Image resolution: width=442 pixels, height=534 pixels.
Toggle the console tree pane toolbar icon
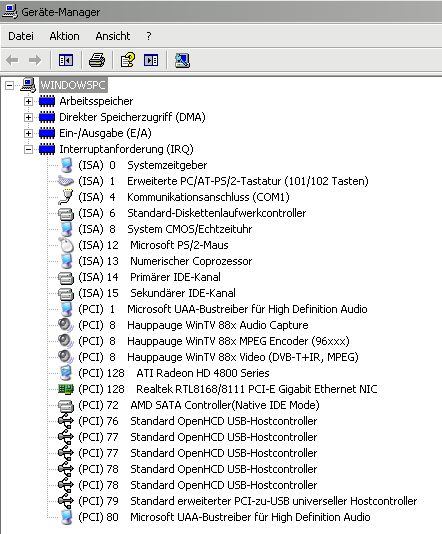pos(66,61)
